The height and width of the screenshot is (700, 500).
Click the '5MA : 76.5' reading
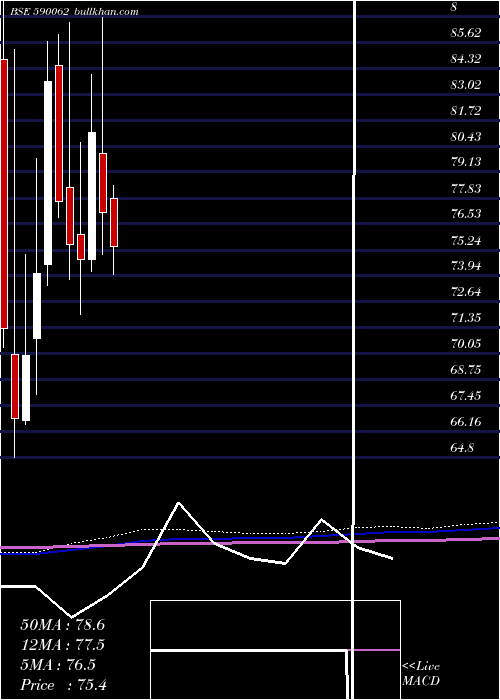point(58,665)
